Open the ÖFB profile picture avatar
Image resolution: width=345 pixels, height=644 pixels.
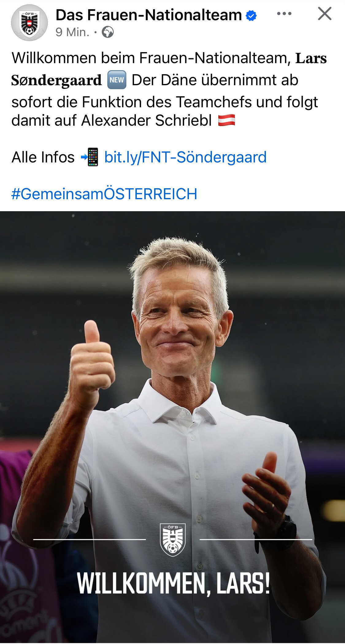point(29,23)
